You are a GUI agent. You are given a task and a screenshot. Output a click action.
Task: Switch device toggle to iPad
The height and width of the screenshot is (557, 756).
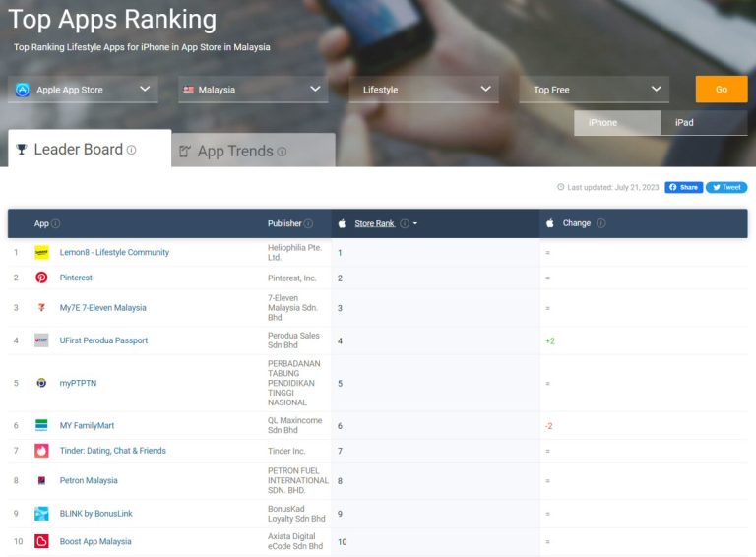tap(704, 122)
